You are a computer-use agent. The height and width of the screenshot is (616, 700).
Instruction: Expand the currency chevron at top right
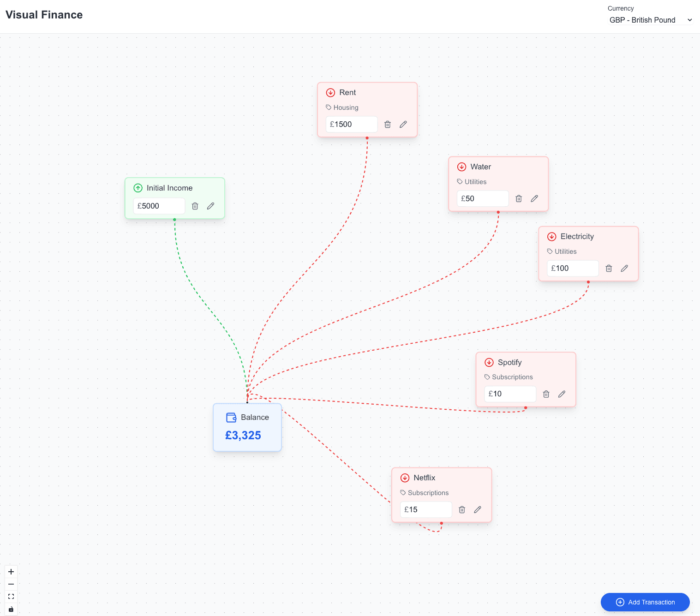(690, 20)
